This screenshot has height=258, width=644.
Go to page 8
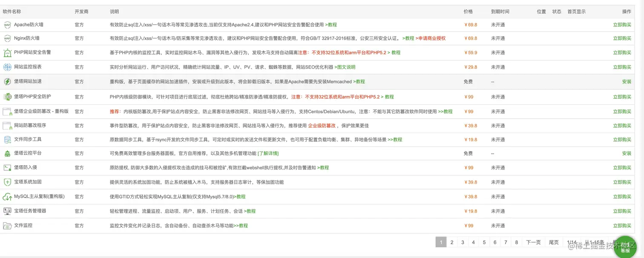(517, 242)
